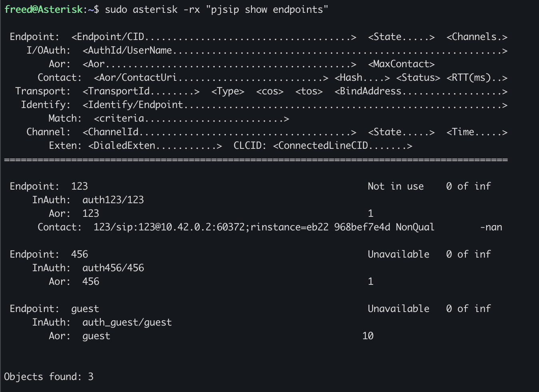Click the "<MaxContact>" header text
This screenshot has height=392, width=539.
401,64
